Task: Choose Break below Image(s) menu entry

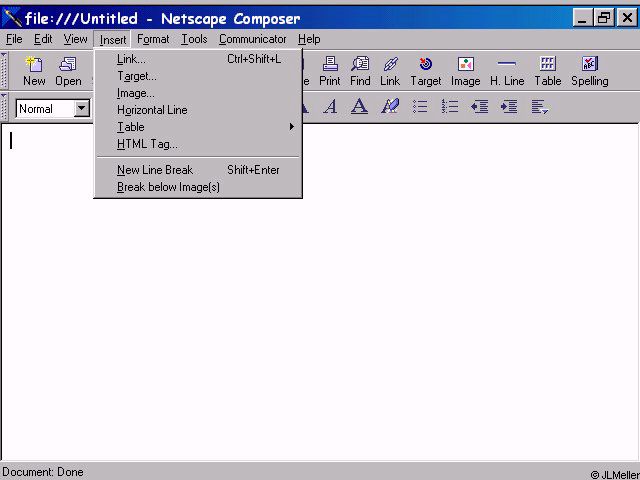Action: tap(198, 187)
